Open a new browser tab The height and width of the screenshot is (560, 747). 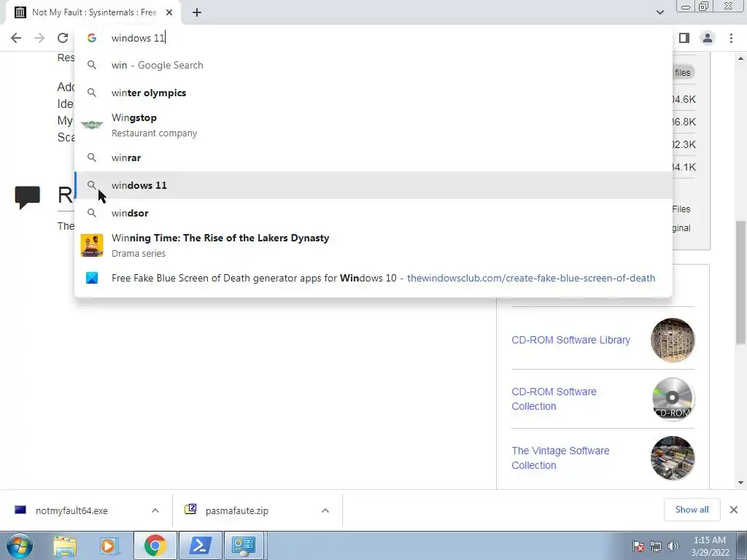197,12
